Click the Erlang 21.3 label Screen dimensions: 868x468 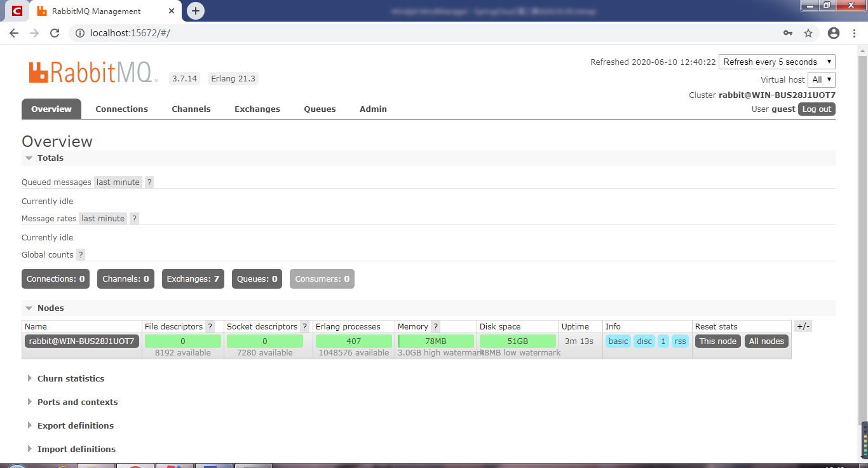click(x=233, y=79)
